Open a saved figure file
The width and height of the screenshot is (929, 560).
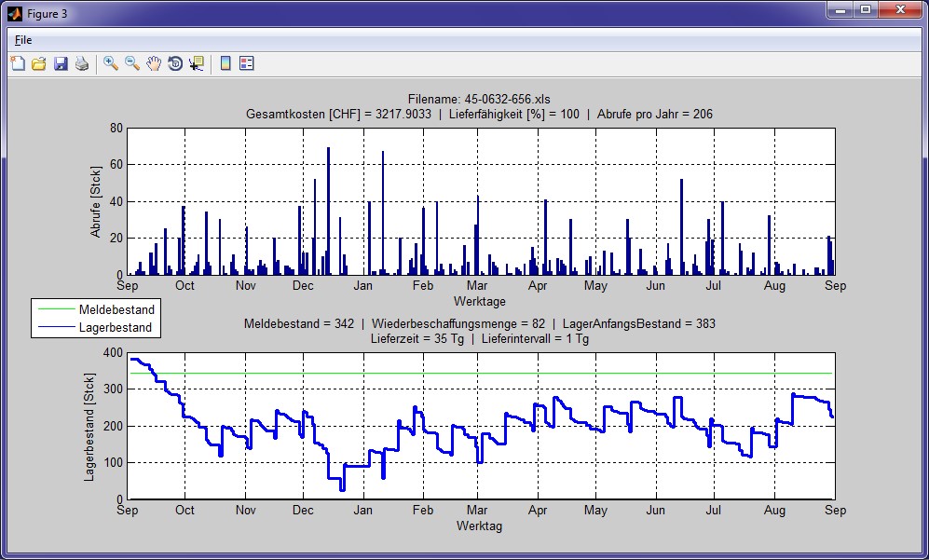(39, 63)
